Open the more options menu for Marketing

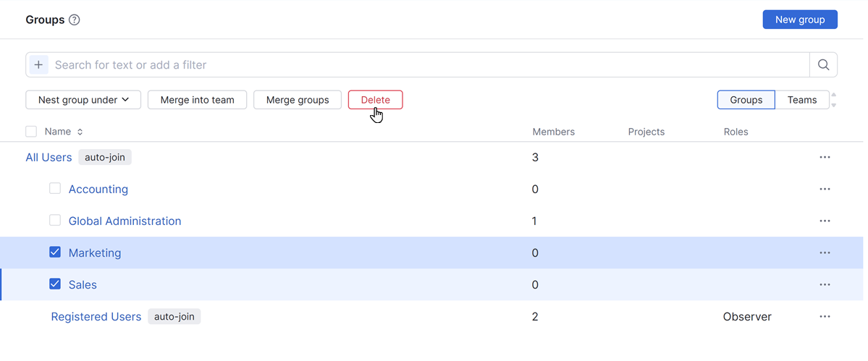pyautogui.click(x=825, y=253)
